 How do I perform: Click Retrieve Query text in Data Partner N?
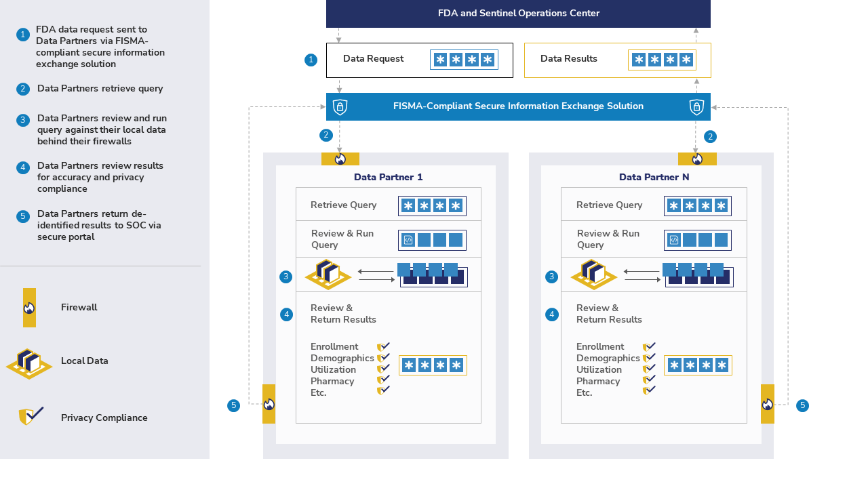click(x=610, y=205)
